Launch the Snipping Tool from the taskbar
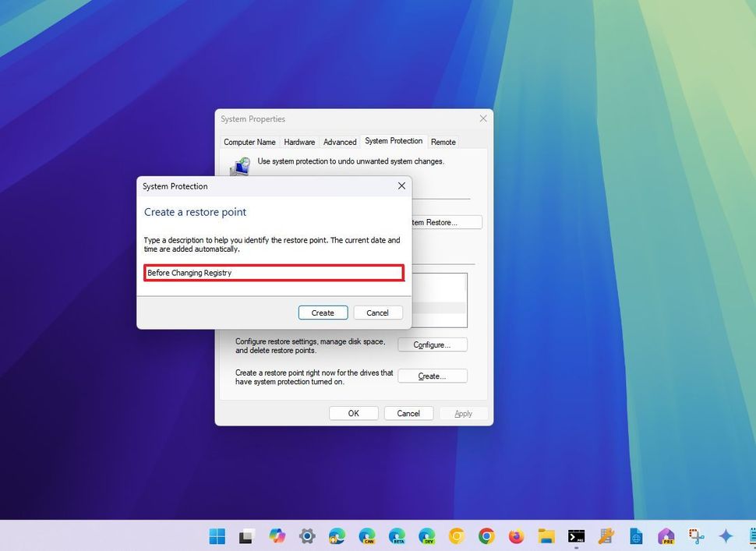This screenshot has height=551, width=756. click(694, 536)
